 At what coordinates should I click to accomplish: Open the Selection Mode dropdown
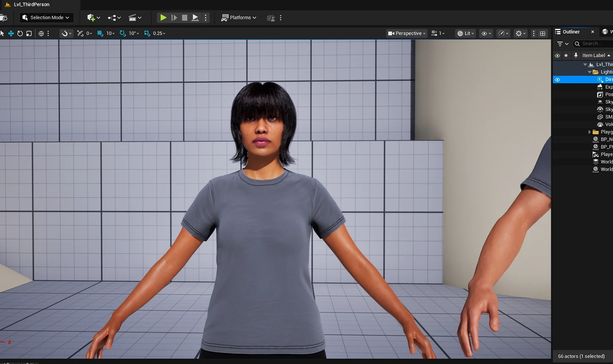pyautogui.click(x=46, y=18)
